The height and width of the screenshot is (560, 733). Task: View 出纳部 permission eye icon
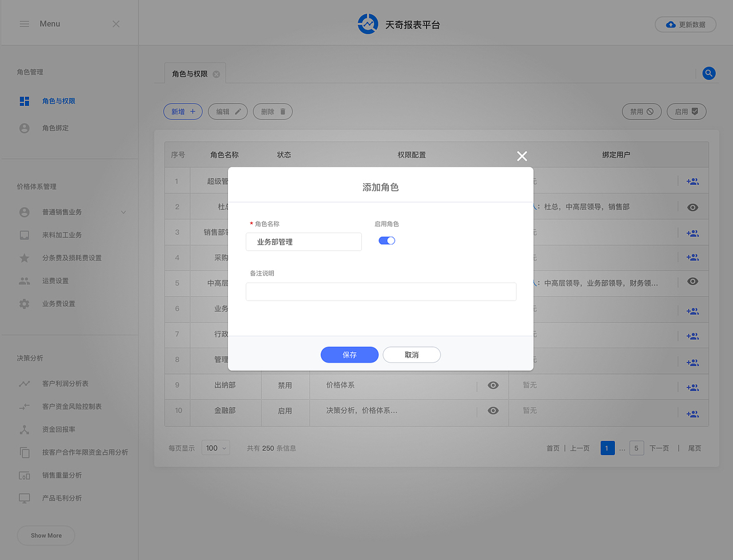pos(493,385)
